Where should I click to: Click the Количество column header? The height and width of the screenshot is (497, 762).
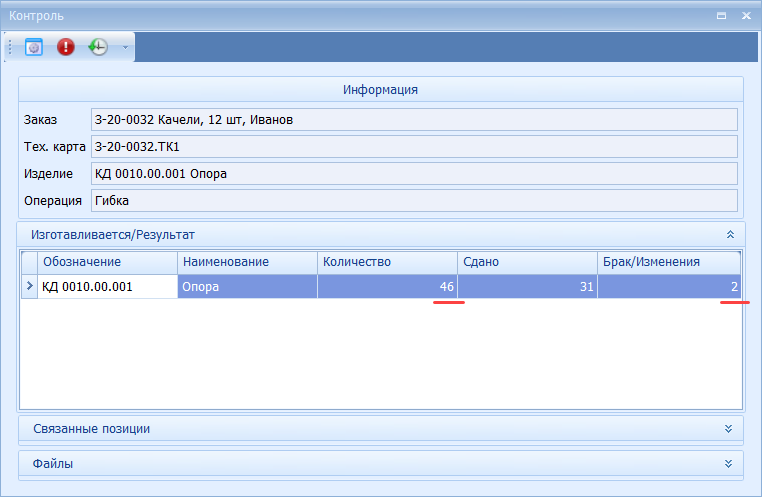coord(387,262)
